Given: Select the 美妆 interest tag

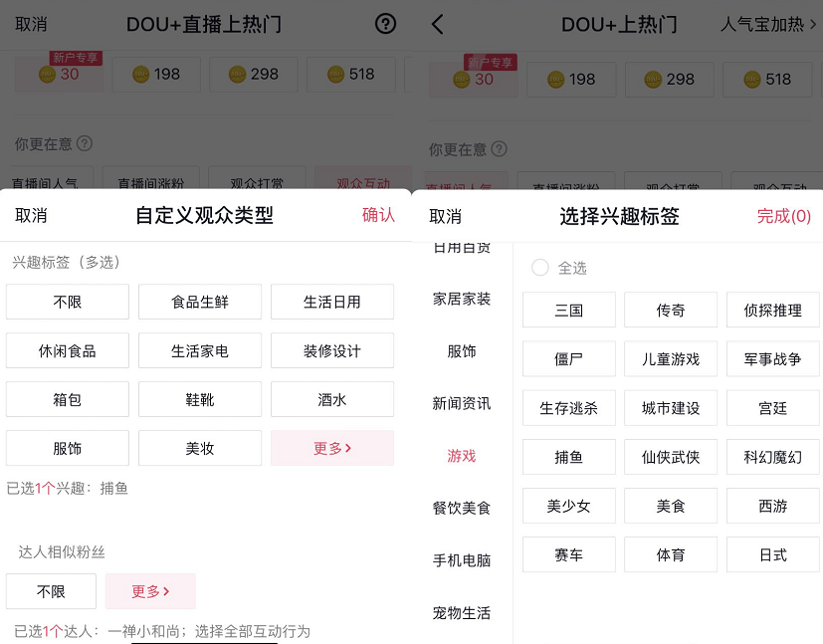Looking at the screenshot, I should coord(200,448).
